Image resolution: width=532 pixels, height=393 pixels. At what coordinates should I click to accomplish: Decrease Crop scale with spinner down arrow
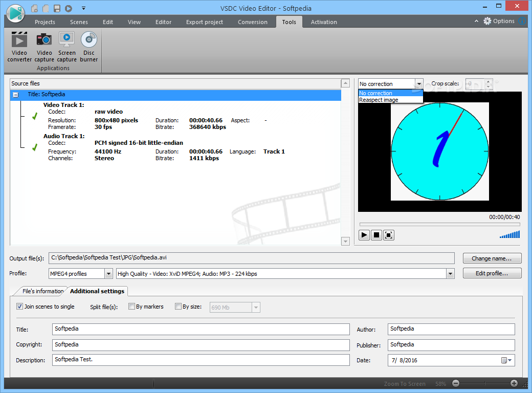coord(489,86)
